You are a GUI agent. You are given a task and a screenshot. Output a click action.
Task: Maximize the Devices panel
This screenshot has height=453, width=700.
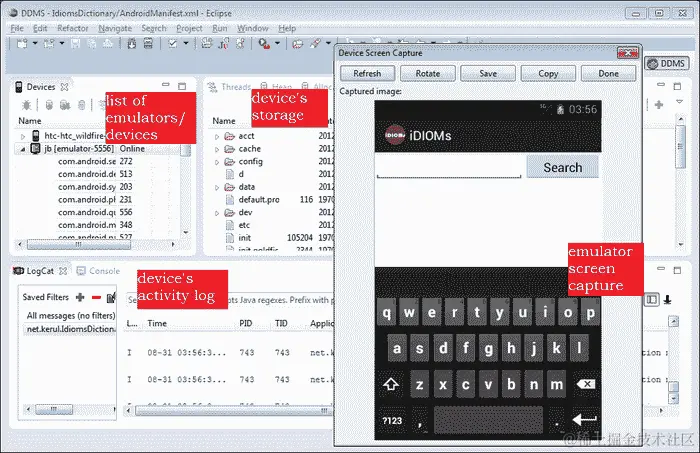182,86
